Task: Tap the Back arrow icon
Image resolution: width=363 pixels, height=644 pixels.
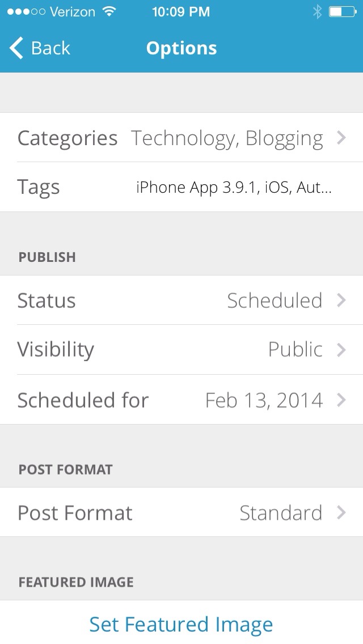Action: pyautogui.click(x=16, y=49)
